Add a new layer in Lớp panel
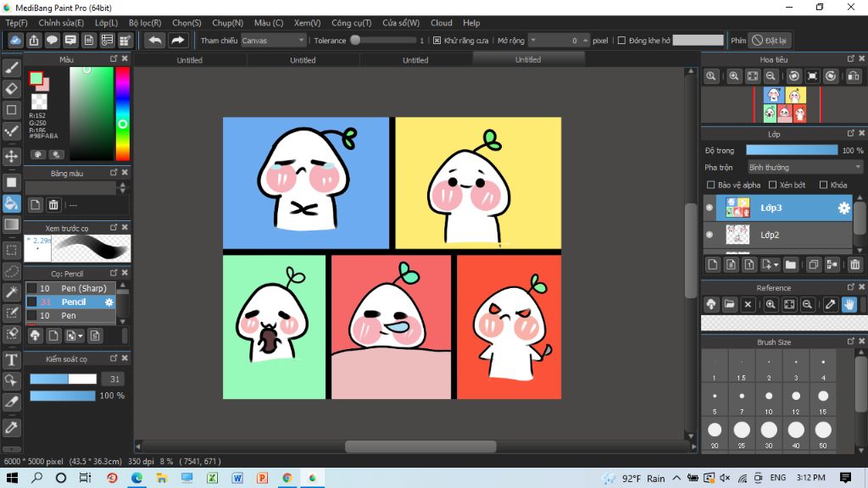This screenshot has height=488, width=868. click(712, 264)
